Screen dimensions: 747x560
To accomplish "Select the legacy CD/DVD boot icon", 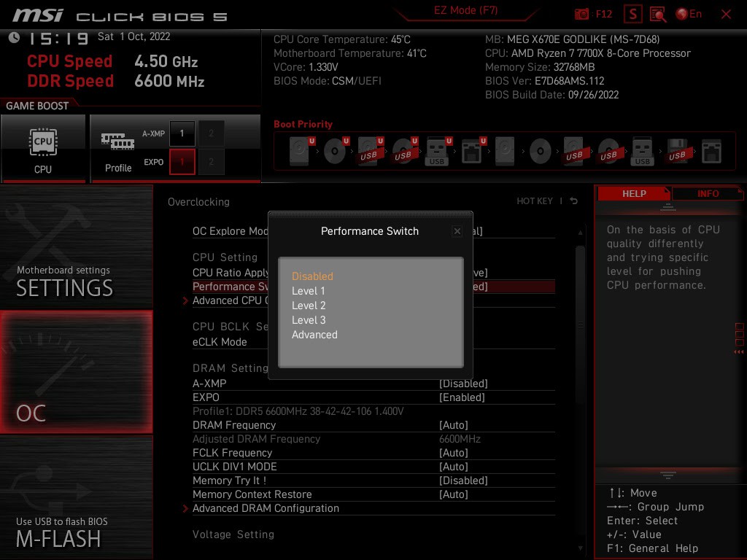I will point(541,151).
